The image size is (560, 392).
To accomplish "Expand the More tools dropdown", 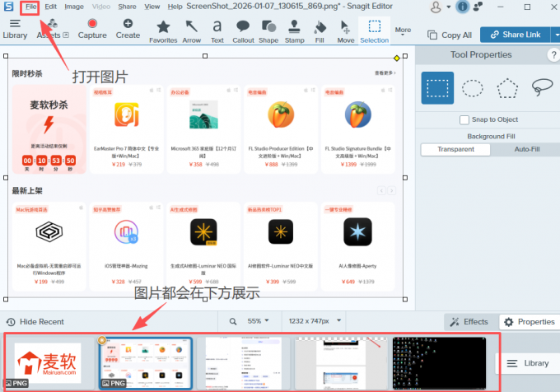I will click(x=403, y=31).
